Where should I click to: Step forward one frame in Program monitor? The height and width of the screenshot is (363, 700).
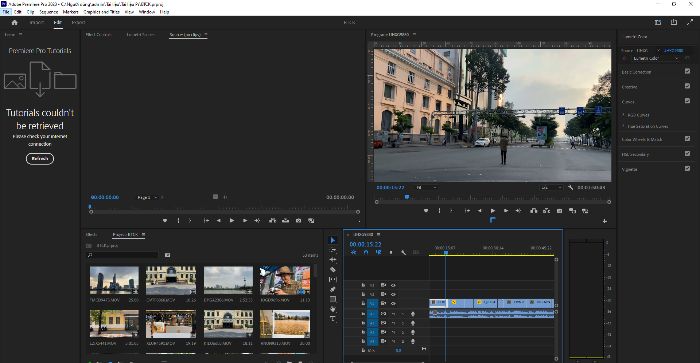tap(506, 211)
